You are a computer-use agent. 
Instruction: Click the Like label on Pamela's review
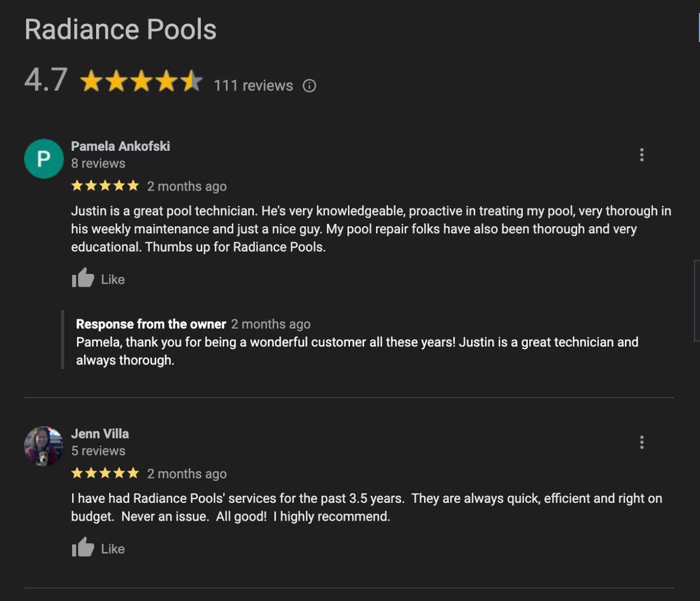tap(113, 279)
